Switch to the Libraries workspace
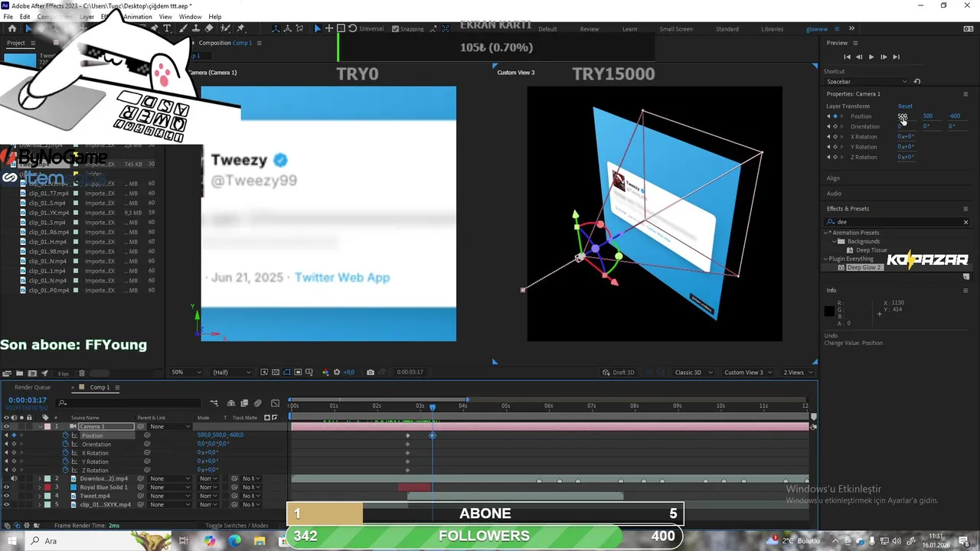The image size is (980, 551). click(x=772, y=29)
